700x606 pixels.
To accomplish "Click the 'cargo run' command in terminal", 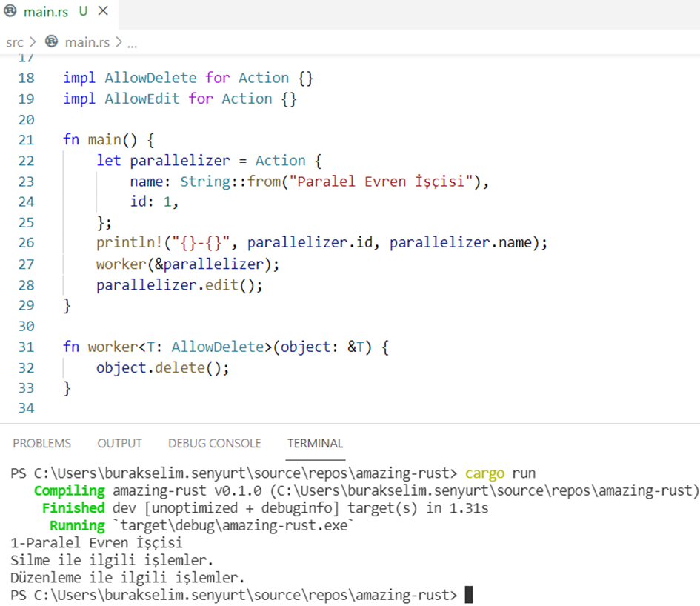I will [x=500, y=473].
